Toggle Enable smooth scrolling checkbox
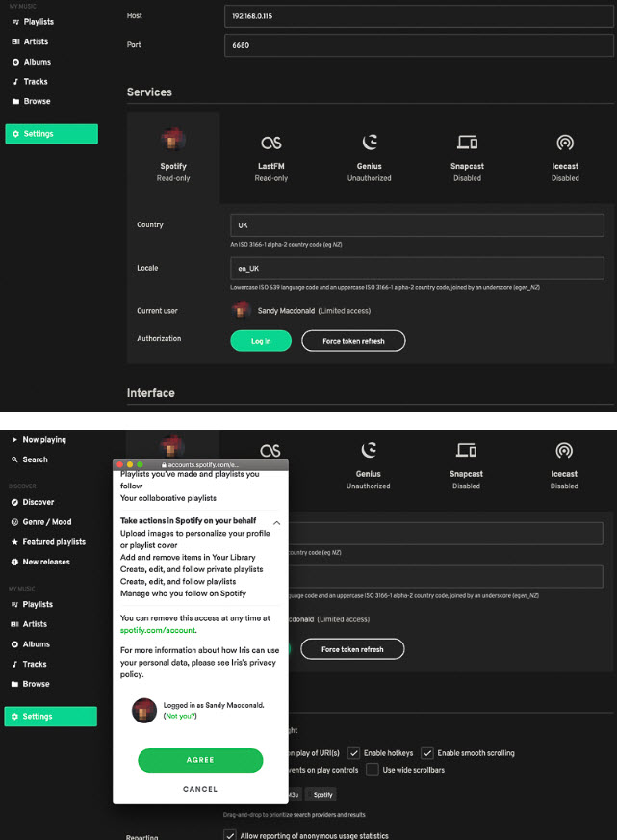This screenshot has height=840, width=617. pyautogui.click(x=427, y=753)
